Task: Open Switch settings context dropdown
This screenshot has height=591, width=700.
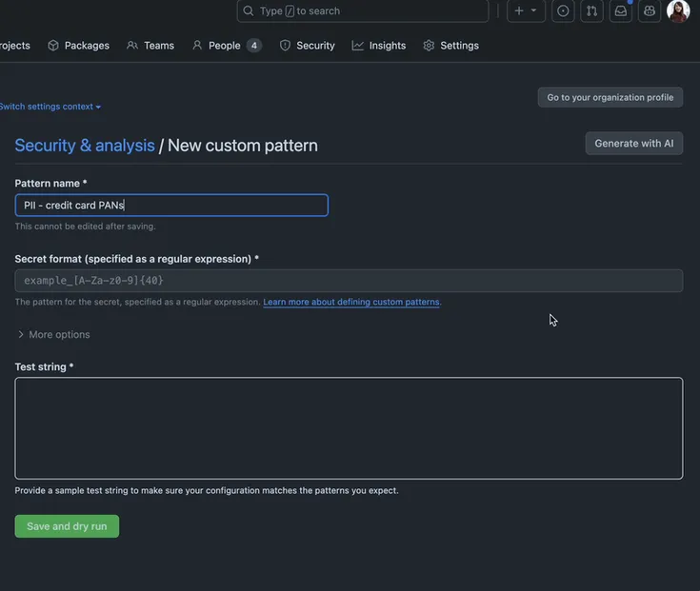Action: (50, 107)
